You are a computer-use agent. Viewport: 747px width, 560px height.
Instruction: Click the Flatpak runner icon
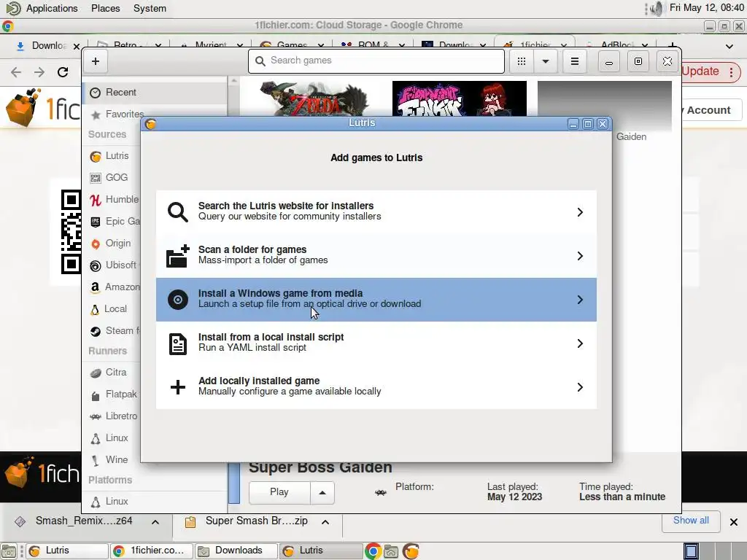pos(96,395)
